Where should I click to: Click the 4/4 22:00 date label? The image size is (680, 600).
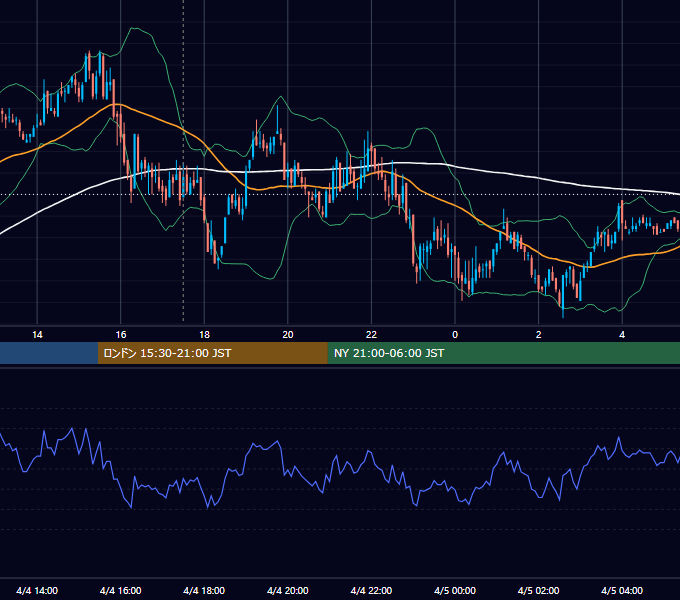click(371, 590)
